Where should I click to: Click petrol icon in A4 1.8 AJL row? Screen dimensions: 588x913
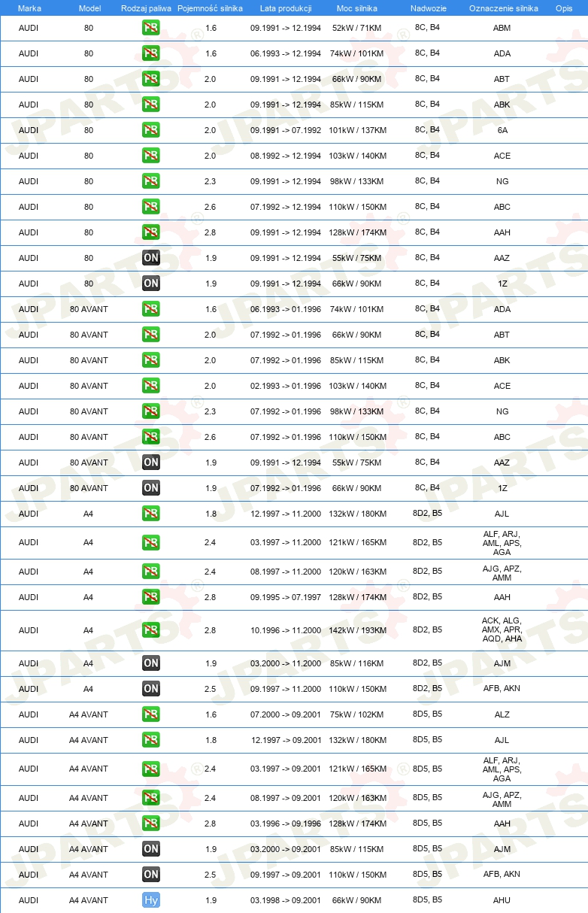pyautogui.click(x=150, y=514)
